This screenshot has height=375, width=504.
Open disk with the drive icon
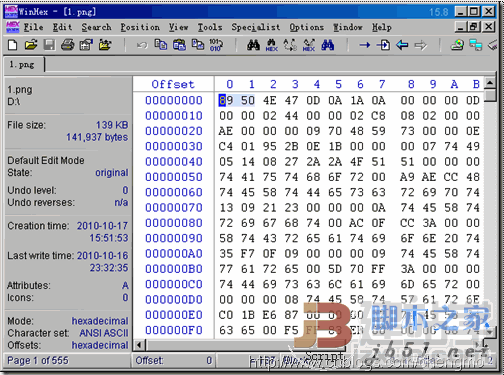point(457,45)
